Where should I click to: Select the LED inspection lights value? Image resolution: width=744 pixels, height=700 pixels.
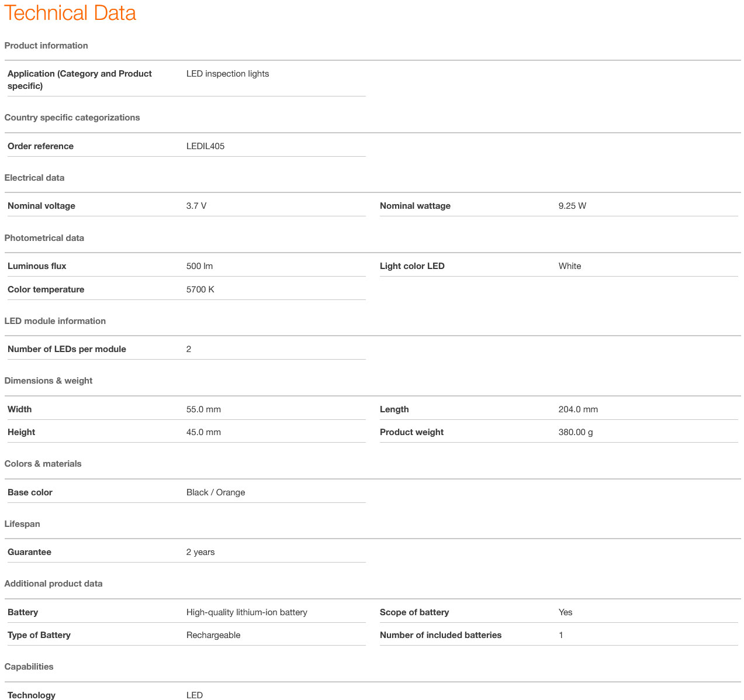coord(227,74)
